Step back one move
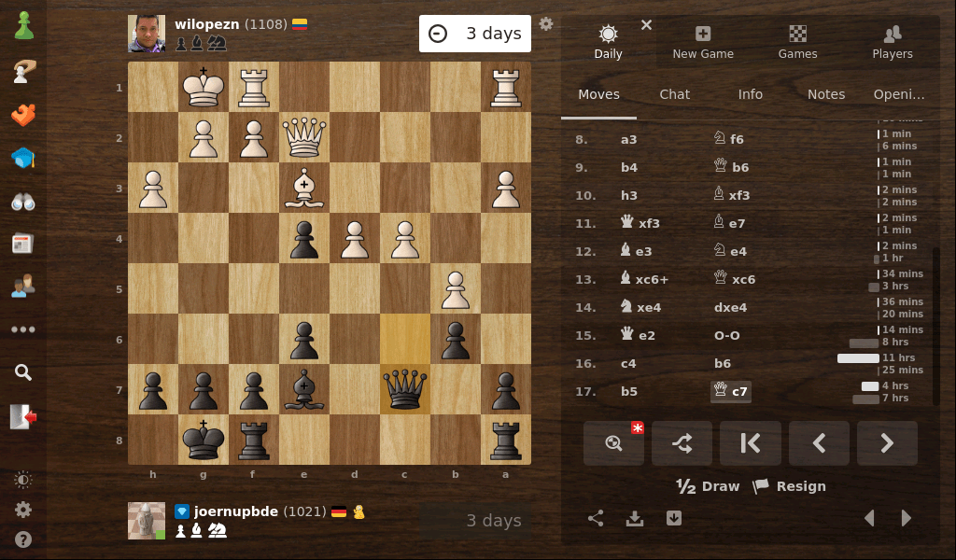956x560 pixels. coord(819,443)
